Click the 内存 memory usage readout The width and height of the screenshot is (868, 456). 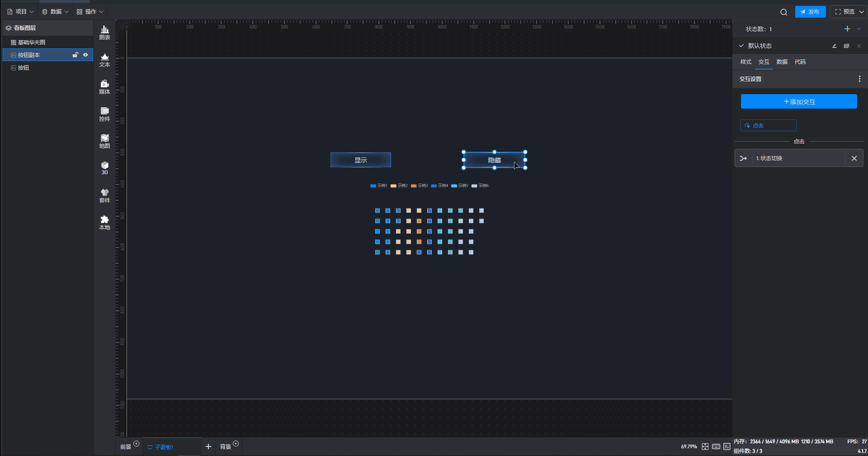(783, 442)
